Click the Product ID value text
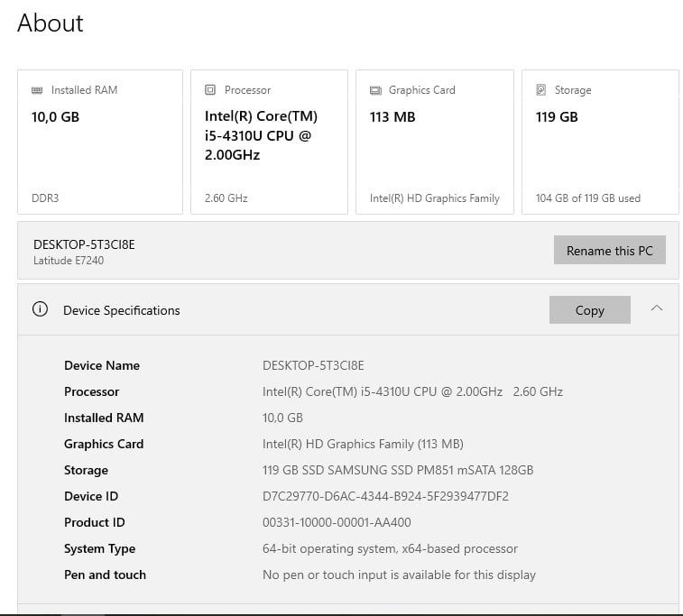The width and height of the screenshot is (683, 616). click(337, 522)
